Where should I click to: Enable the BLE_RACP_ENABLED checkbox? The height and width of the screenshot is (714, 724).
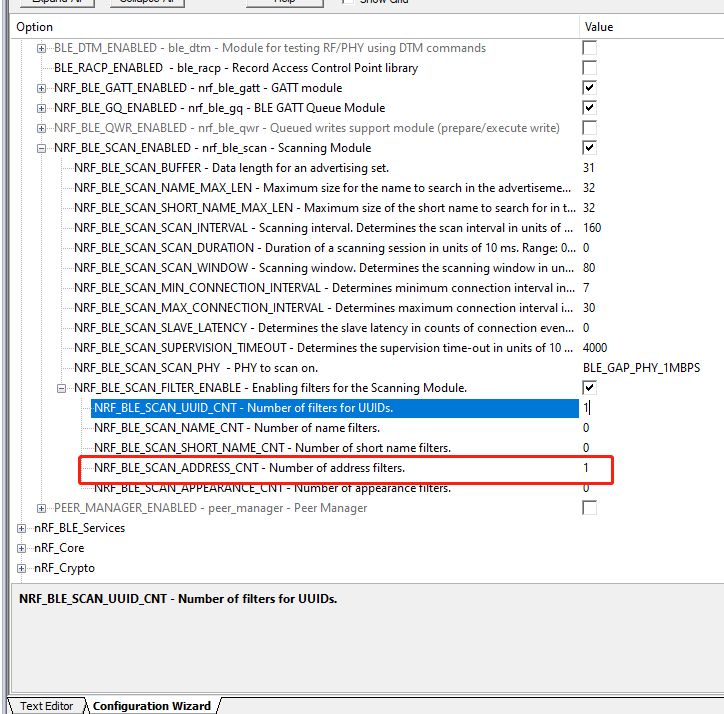tap(590, 68)
